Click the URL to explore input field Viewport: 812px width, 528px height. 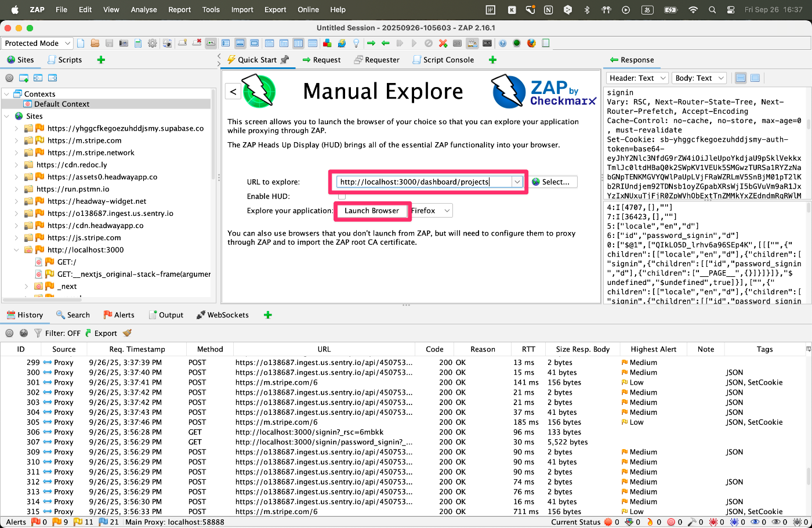[425, 182]
